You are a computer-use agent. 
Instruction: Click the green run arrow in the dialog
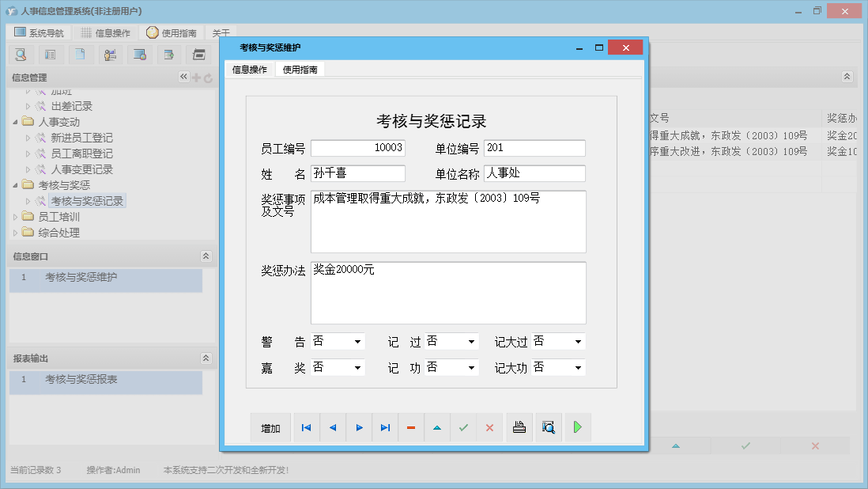point(578,426)
